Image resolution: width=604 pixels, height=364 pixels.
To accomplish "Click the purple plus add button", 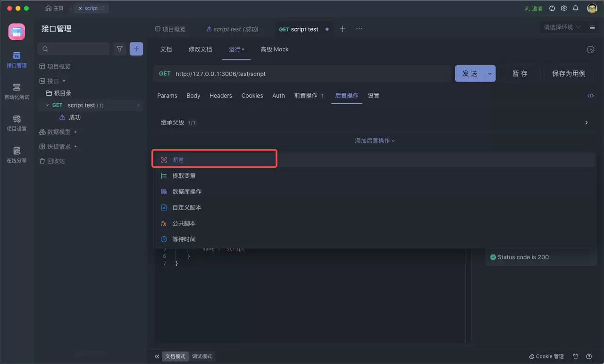I will click(x=136, y=49).
